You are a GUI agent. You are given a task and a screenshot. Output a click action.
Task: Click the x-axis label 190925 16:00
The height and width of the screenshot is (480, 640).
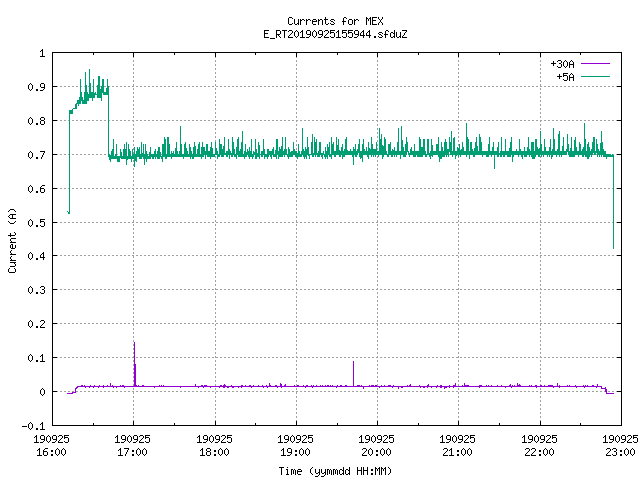(51, 445)
